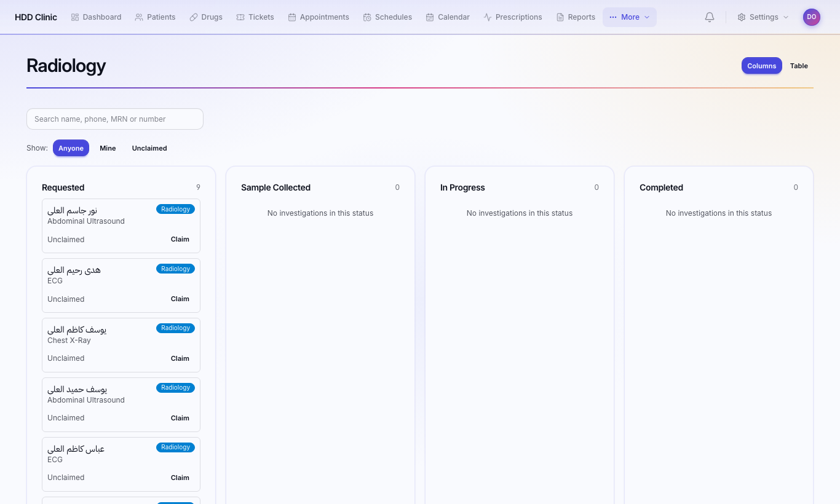This screenshot has width=840, height=504.
Task: Open the Prescriptions menu item
Action: tap(513, 17)
